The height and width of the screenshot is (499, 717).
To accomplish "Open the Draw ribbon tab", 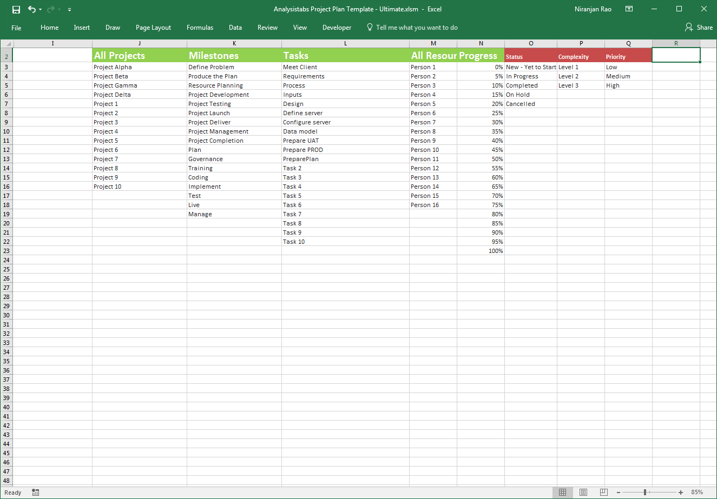I will click(112, 27).
